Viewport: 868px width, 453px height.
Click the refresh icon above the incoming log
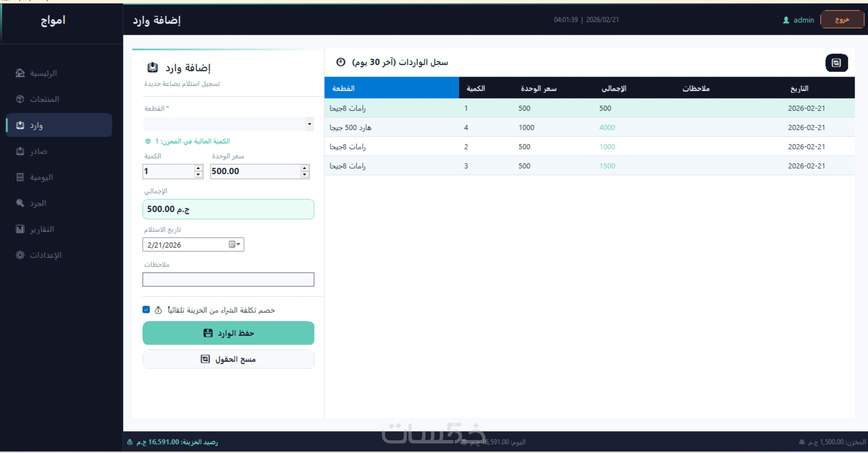(836, 63)
